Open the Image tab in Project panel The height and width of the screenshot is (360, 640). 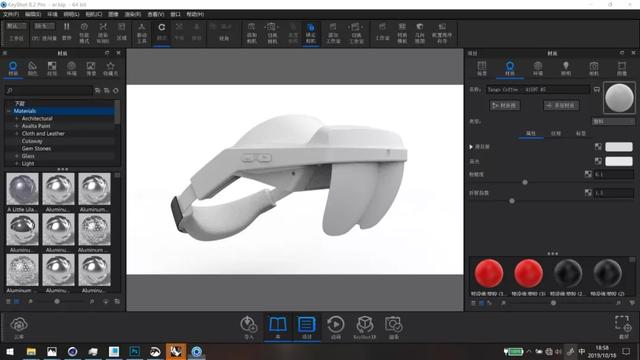[622, 68]
